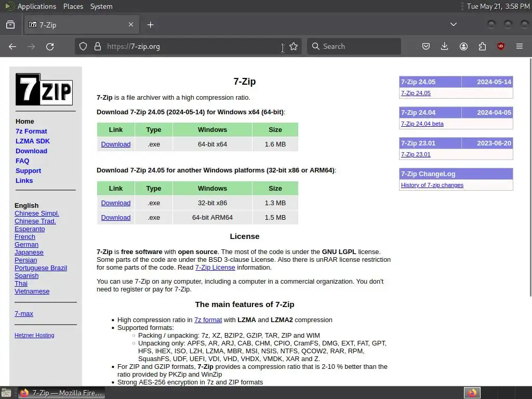This screenshot has height=399, width=532.
Task: Open the Firefox hamburger menu
Action: coord(520,46)
